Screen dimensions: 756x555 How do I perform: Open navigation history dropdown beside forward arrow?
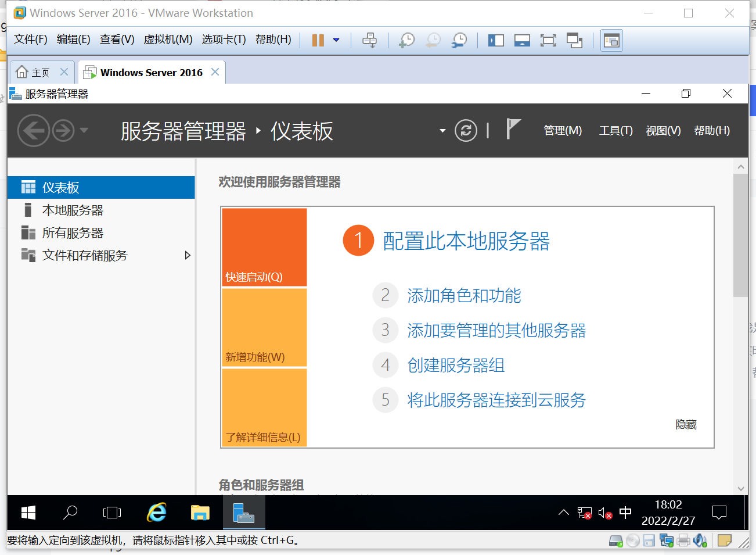pyautogui.click(x=84, y=130)
